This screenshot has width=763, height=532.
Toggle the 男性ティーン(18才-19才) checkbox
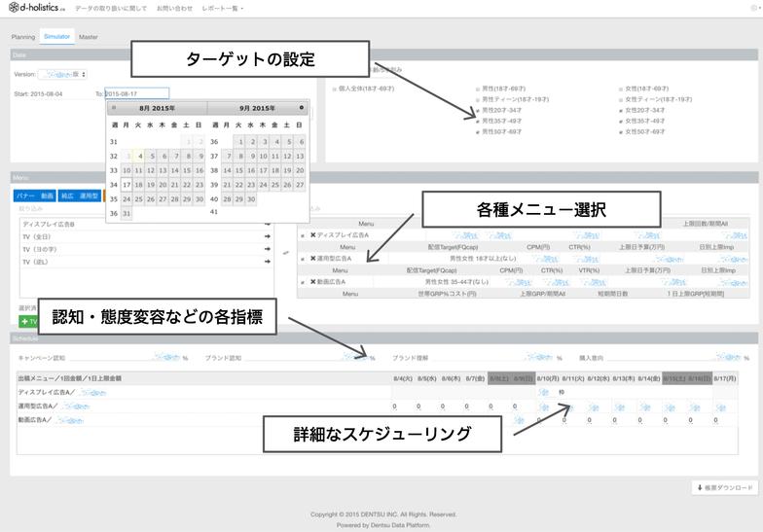(478, 99)
